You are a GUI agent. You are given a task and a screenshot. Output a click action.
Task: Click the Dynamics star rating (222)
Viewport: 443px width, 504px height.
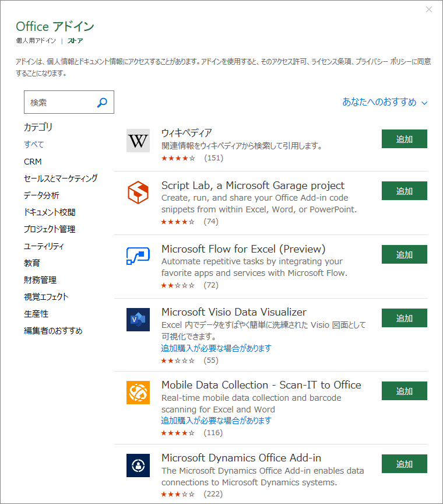(178, 494)
